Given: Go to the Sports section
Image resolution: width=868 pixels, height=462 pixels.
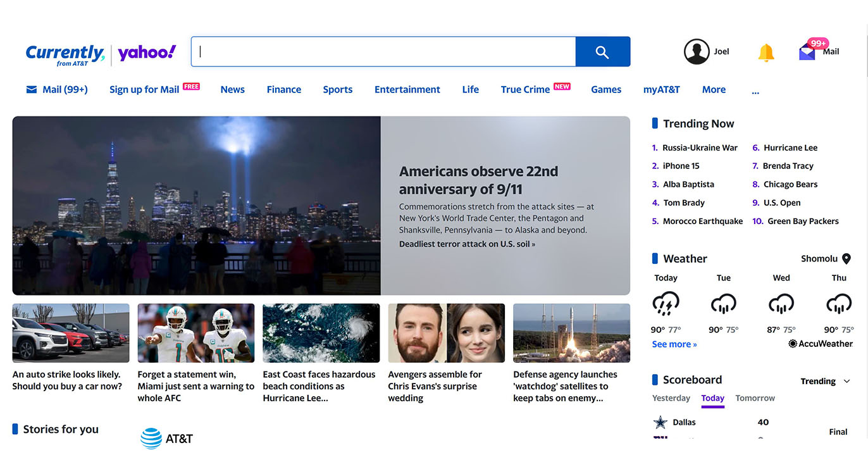Looking at the screenshot, I should pyautogui.click(x=337, y=90).
